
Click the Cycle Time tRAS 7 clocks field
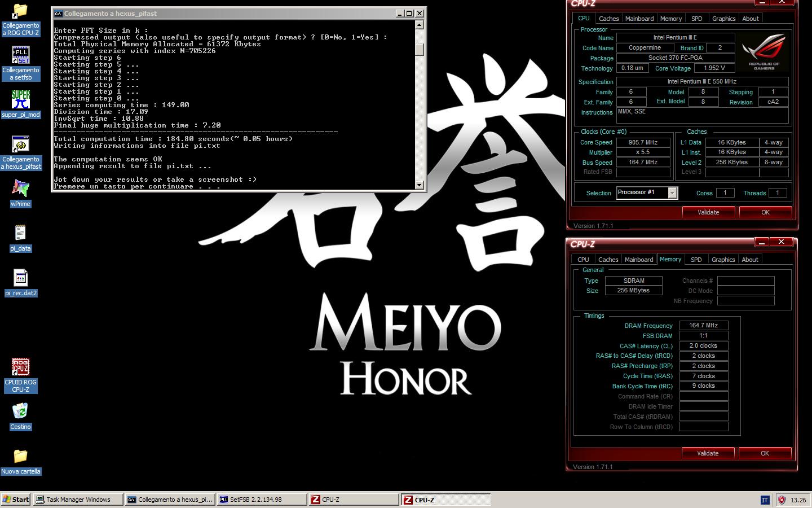(704, 376)
